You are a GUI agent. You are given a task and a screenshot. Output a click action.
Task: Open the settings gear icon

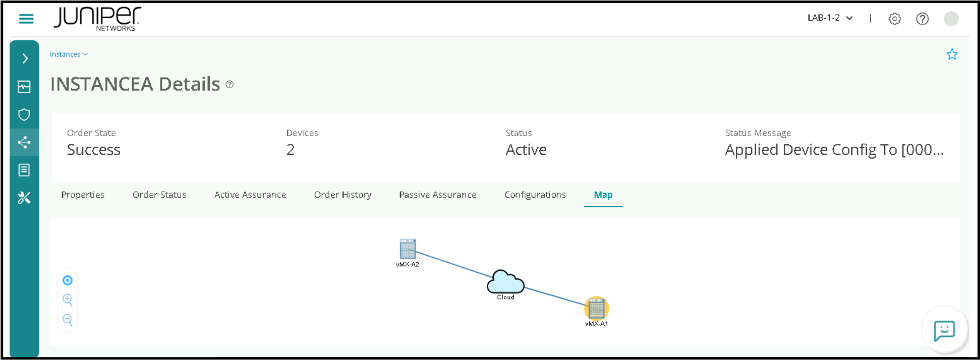[x=894, y=19]
